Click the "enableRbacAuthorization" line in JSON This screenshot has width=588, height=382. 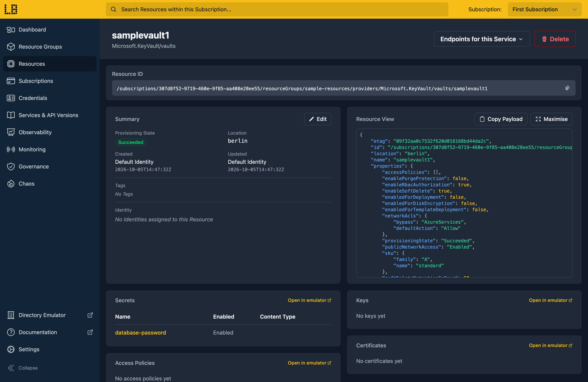click(x=427, y=185)
